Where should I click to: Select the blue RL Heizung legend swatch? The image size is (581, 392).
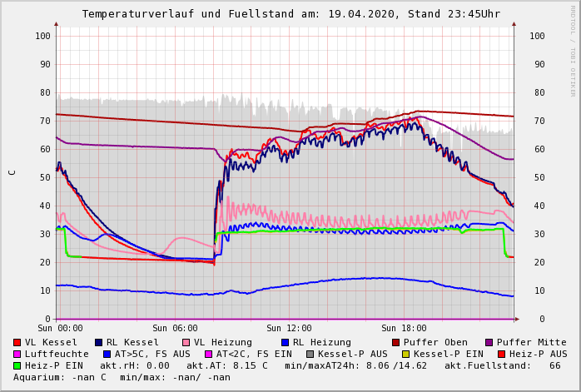[x=286, y=342]
